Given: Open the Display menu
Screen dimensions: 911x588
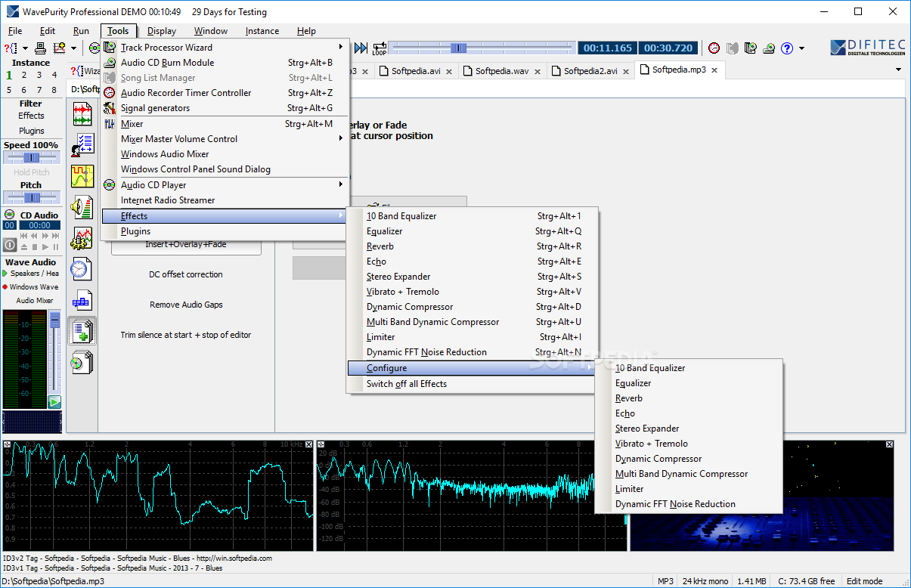Looking at the screenshot, I should [162, 31].
